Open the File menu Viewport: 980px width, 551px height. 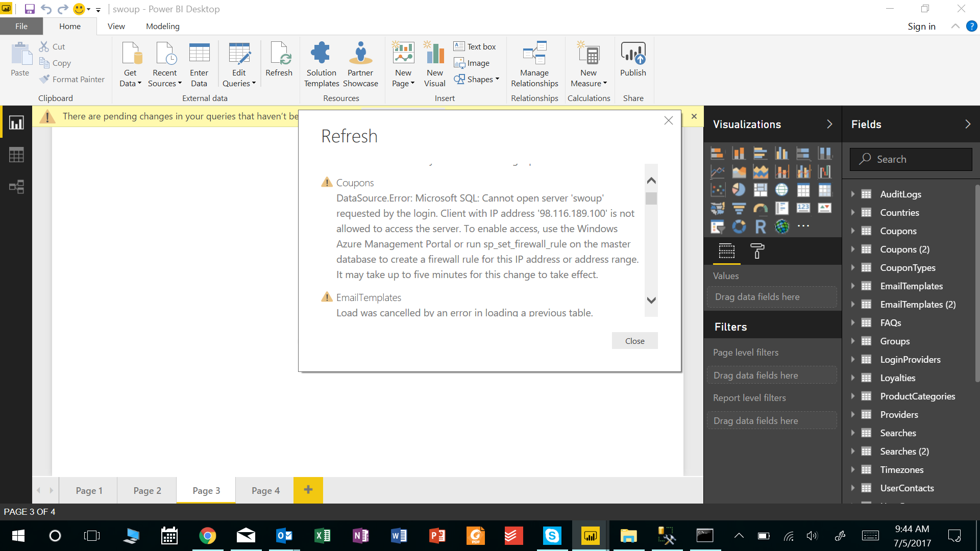(x=21, y=26)
